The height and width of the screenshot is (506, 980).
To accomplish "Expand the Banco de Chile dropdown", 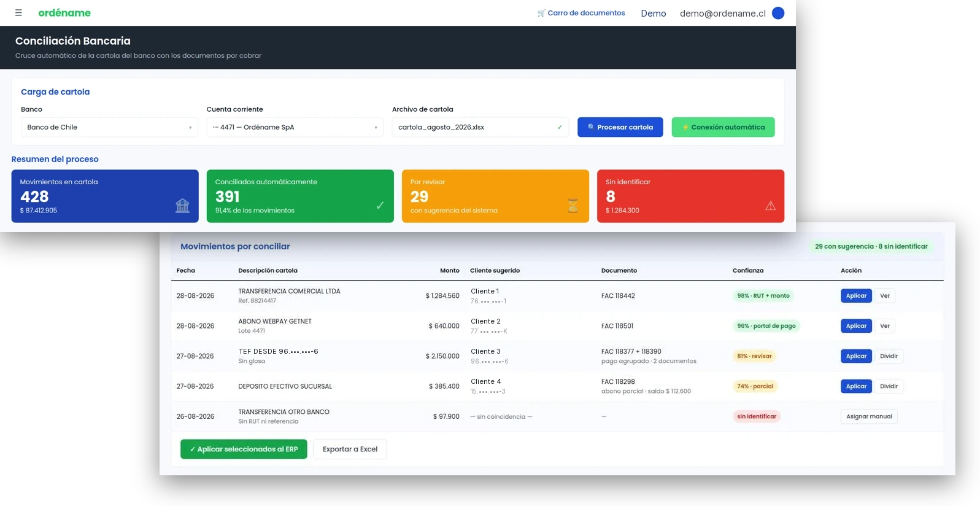I will tap(109, 127).
